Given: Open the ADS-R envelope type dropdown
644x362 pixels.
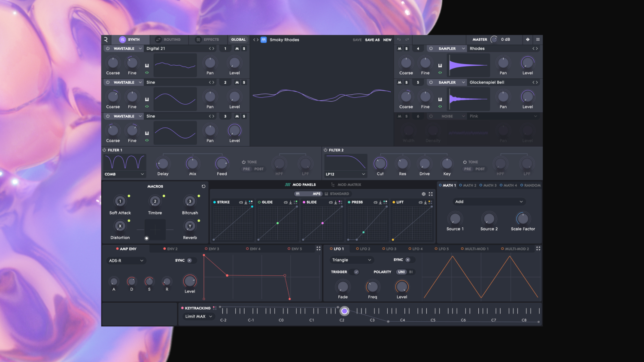Looking at the screenshot, I should click(126, 260).
